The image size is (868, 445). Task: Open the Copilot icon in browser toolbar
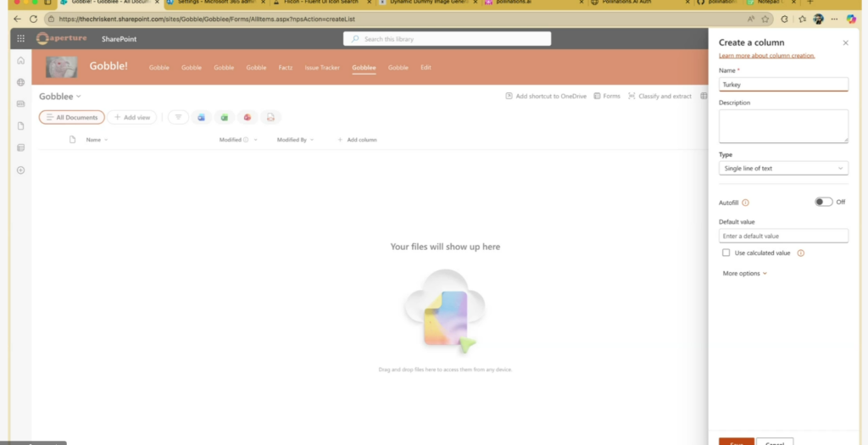point(851,19)
